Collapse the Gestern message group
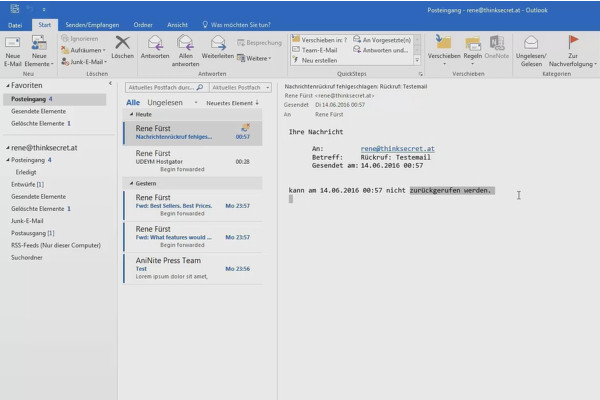The width and height of the screenshot is (600, 400). [x=132, y=183]
